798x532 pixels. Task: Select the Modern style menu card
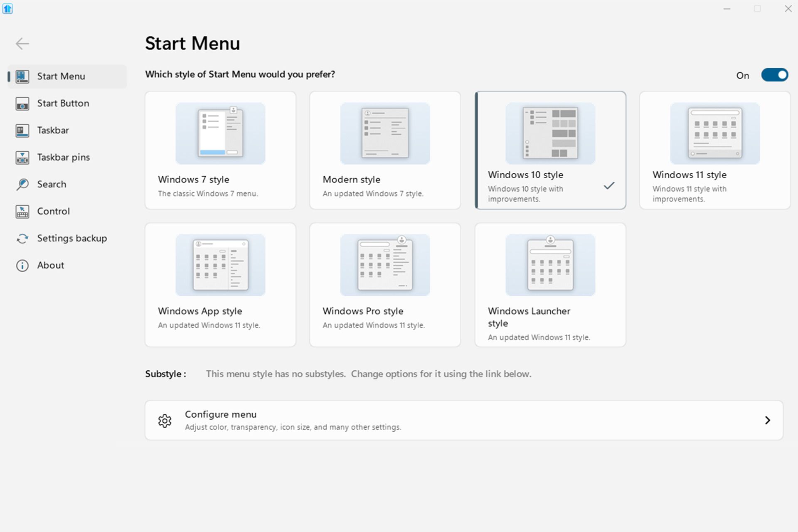384,150
